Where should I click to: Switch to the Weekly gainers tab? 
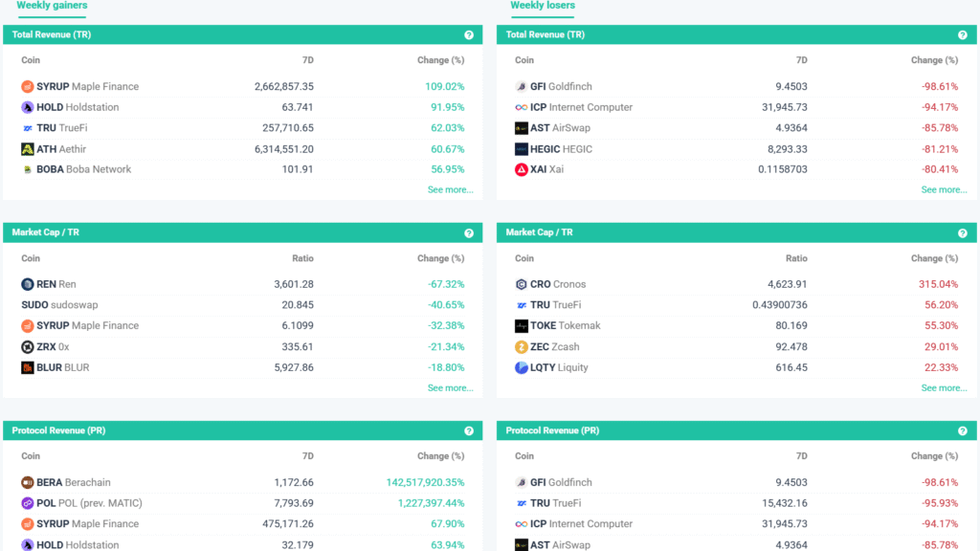tap(52, 6)
